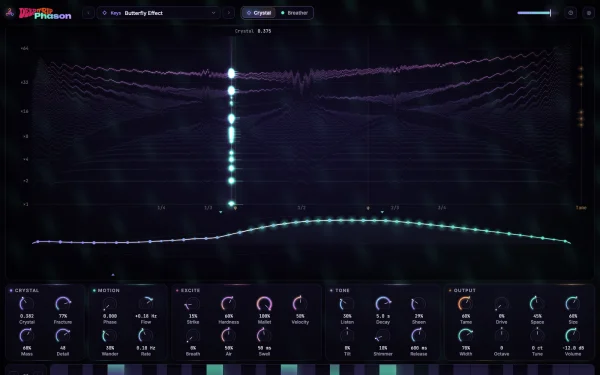This screenshot has width=600, height=375.
Task: Click the 3/4 ratio marker on axis
Action: click(442, 208)
